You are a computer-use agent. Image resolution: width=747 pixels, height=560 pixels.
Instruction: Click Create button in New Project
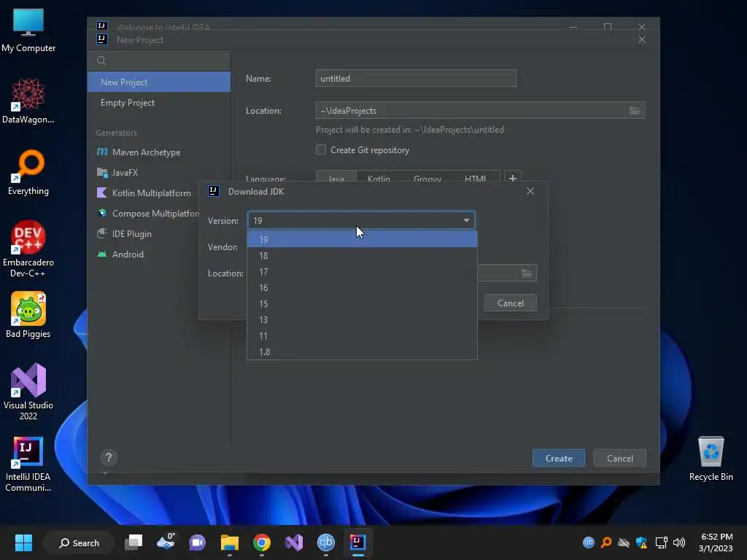[558, 458]
